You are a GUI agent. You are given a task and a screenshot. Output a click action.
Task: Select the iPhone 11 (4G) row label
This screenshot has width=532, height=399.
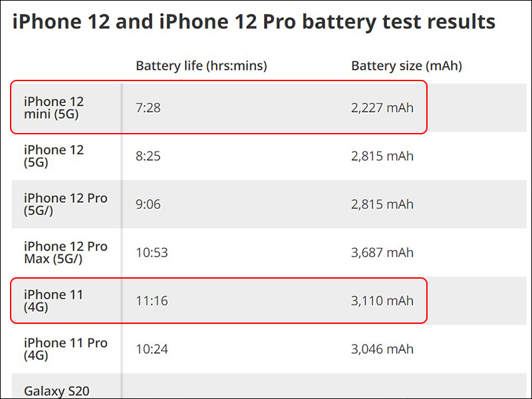(55, 301)
